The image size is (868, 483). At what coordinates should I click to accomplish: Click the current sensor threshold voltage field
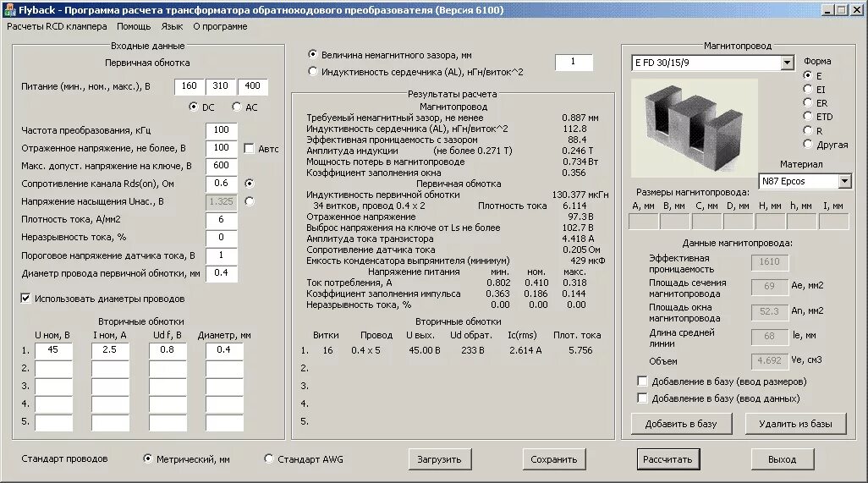(222, 255)
